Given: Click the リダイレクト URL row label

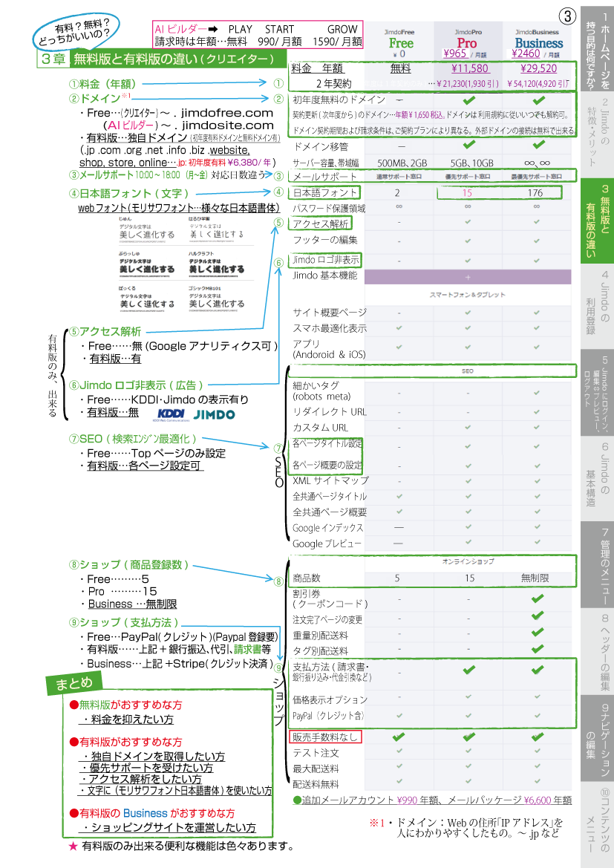Looking at the screenshot, I should point(330,412).
